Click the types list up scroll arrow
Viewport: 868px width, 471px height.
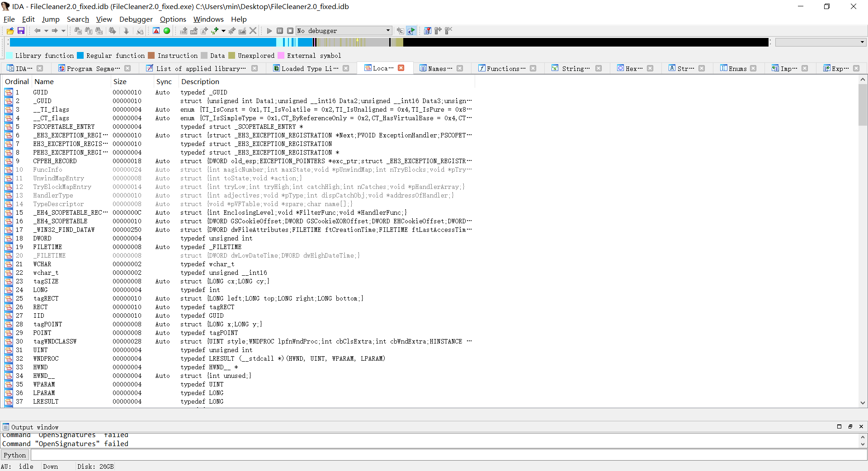pos(863,80)
